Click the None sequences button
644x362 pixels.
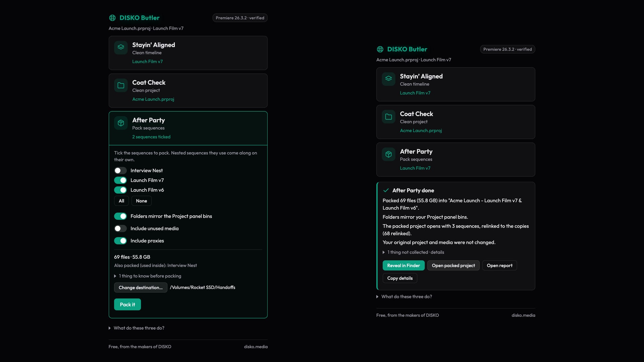(142, 201)
